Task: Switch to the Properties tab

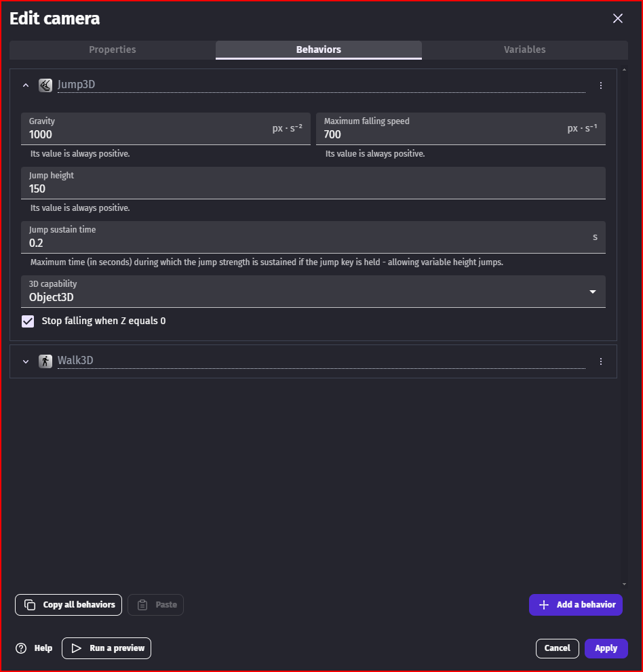Action: (113, 50)
